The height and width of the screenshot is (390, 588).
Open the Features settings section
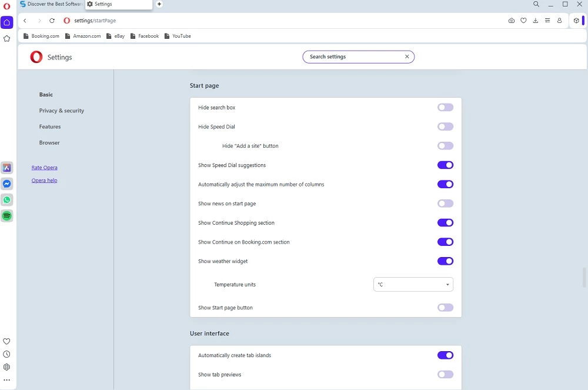[x=50, y=126]
